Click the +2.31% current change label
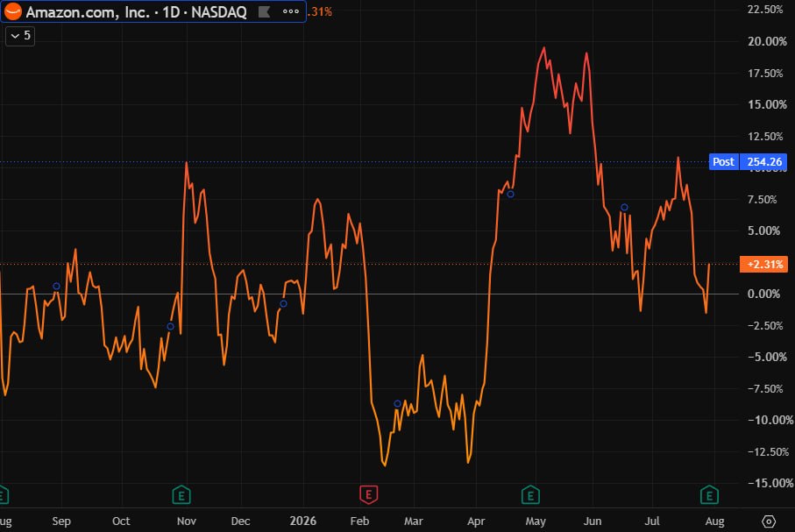795x532 pixels. [764, 264]
